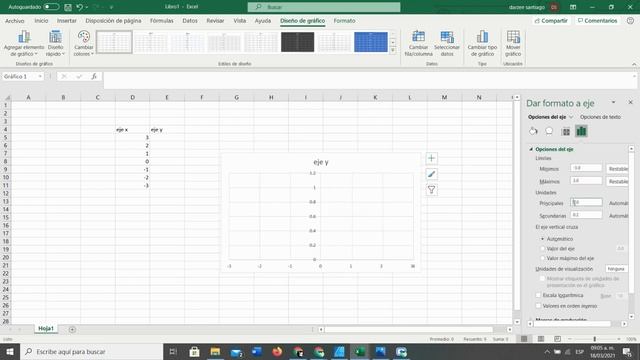Open Customize Quick Access Toolbar arrow

tap(111, 7)
